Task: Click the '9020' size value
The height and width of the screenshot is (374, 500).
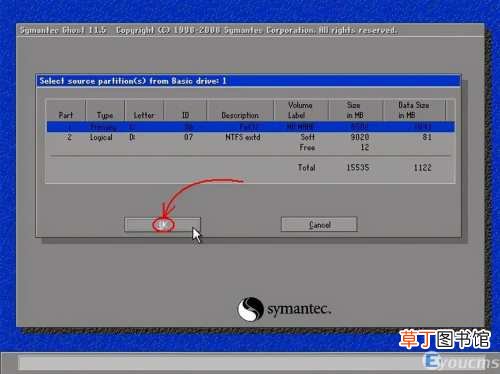Action: click(x=360, y=137)
